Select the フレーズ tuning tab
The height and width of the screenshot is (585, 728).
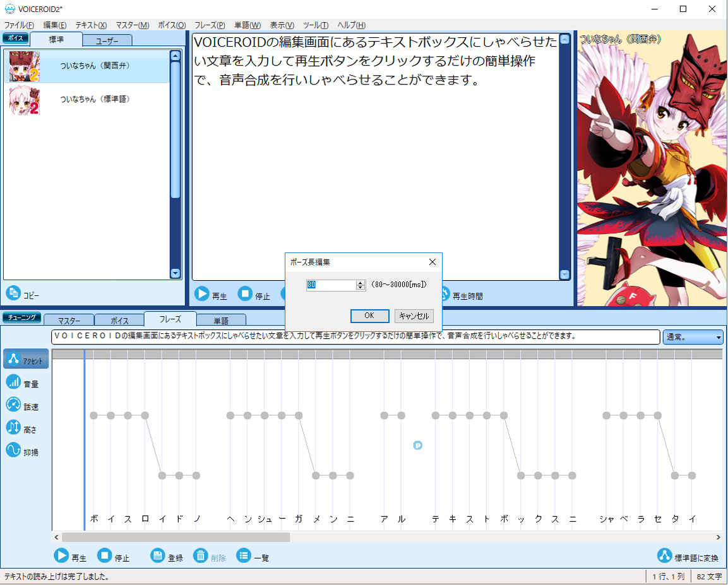[x=170, y=319]
